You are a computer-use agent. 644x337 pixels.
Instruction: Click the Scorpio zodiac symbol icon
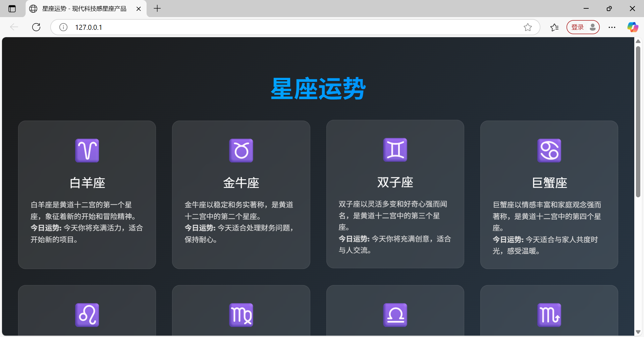pyautogui.click(x=549, y=315)
